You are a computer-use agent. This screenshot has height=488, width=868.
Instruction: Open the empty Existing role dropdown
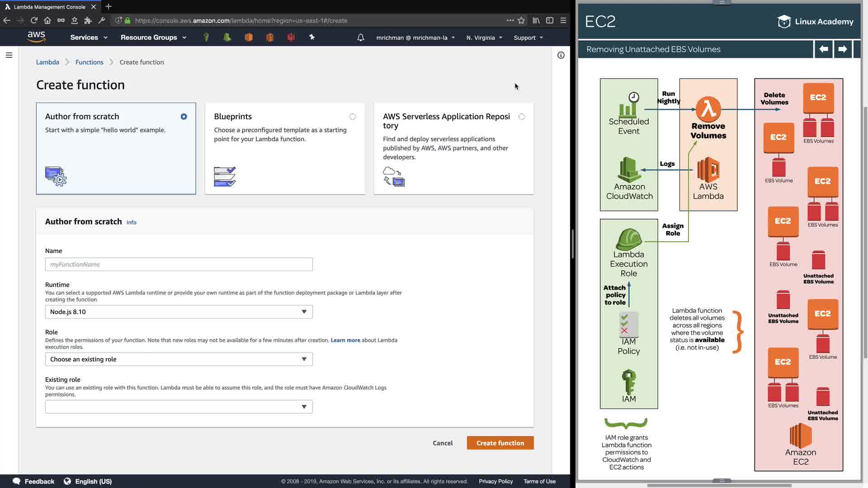coord(179,407)
